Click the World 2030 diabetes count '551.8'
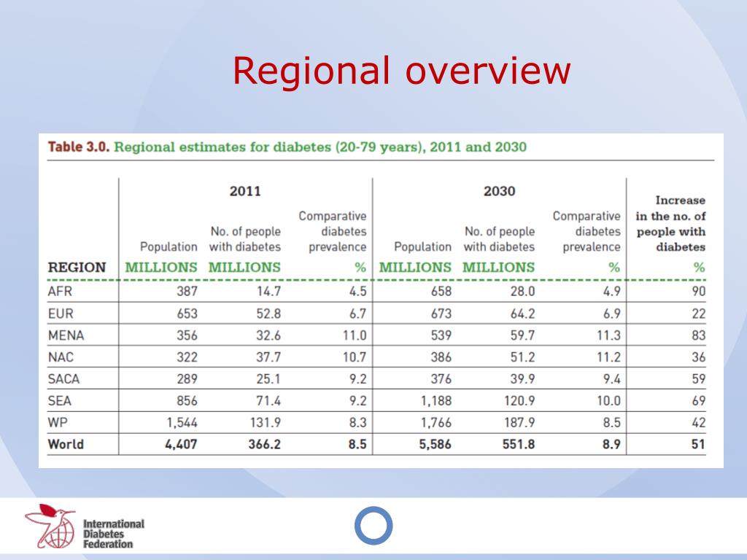The image size is (747, 560). point(519,444)
